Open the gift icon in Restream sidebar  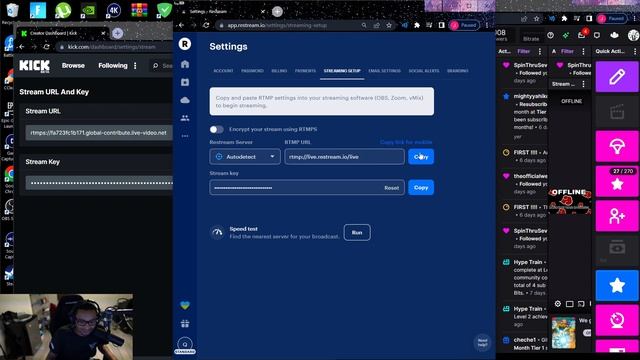[185, 324]
